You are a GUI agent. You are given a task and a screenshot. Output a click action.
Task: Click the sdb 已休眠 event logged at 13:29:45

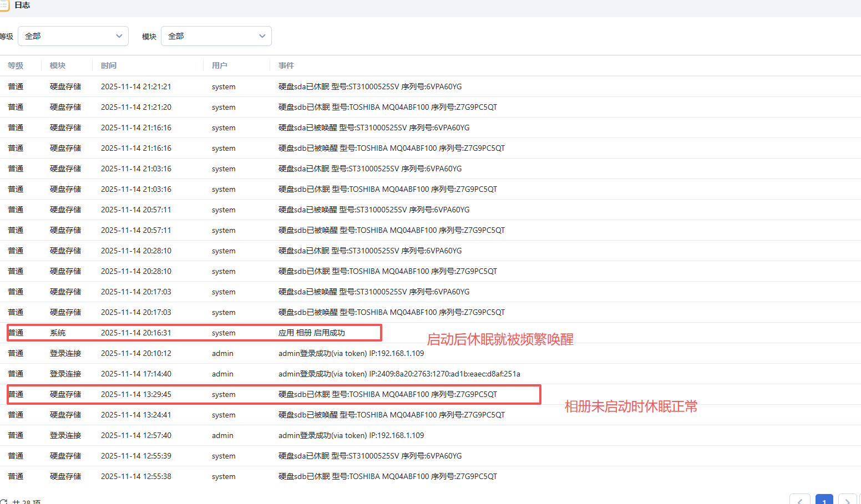pyautogui.click(x=388, y=394)
